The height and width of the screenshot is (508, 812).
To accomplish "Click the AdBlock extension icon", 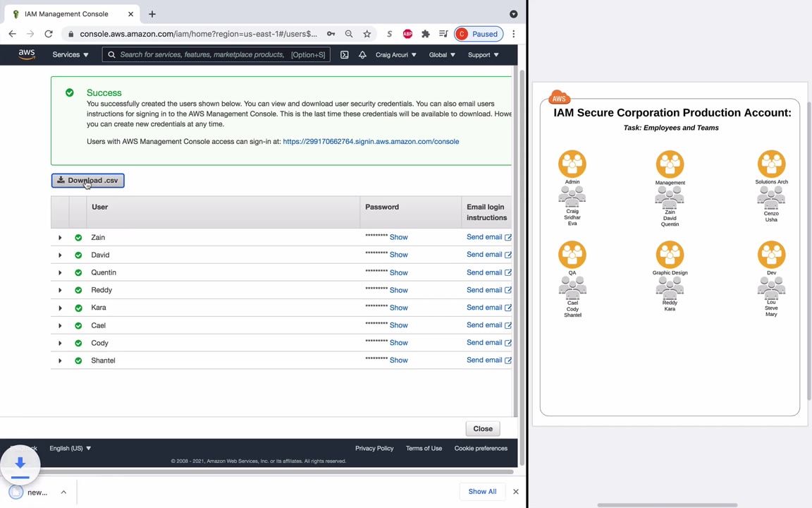I will 407,34.
